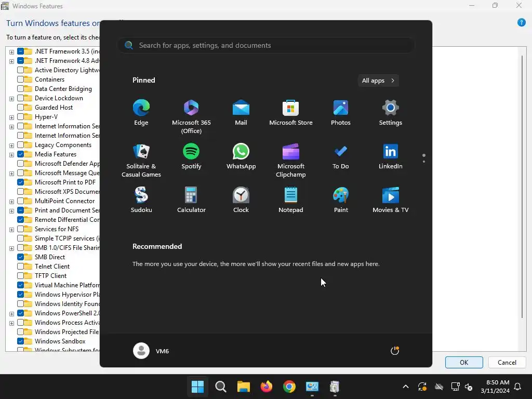The height and width of the screenshot is (399, 532).
Task: Expand the MultiPoint Connector node
Action: coord(11,202)
